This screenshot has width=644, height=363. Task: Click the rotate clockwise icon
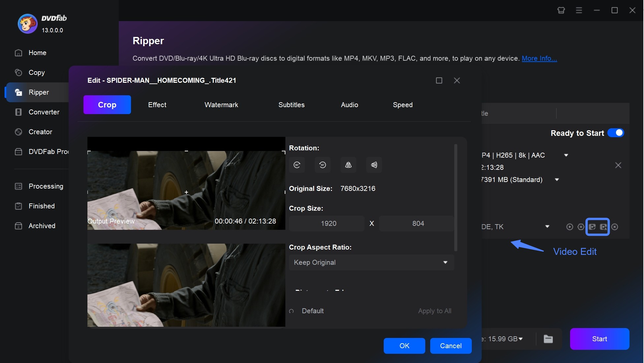pyautogui.click(x=297, y=165)
